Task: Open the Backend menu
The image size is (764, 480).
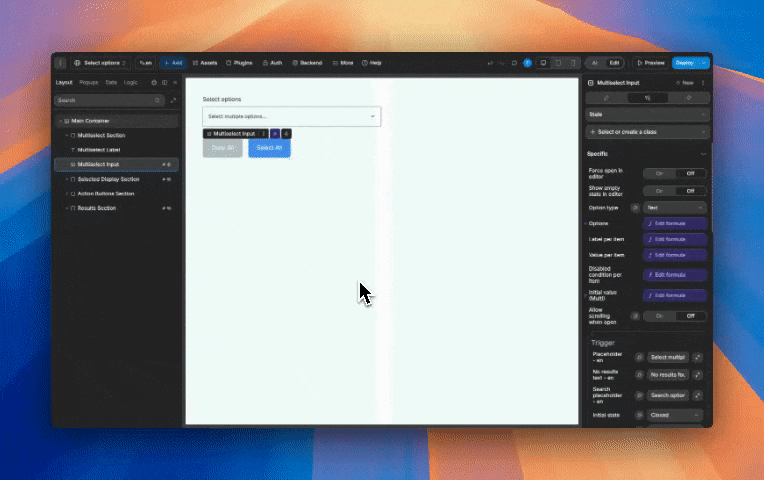Action: click(x=307, y=63)
